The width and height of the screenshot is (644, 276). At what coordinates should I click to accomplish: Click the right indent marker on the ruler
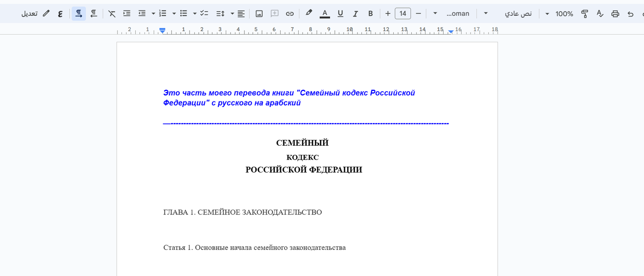(451, 31)
